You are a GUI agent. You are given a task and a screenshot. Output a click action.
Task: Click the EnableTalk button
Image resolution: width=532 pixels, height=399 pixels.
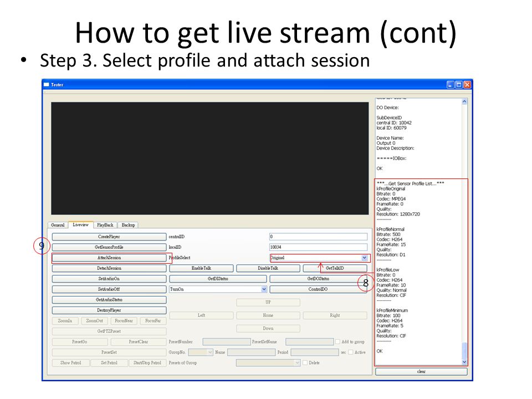click(x=201, y=268)
